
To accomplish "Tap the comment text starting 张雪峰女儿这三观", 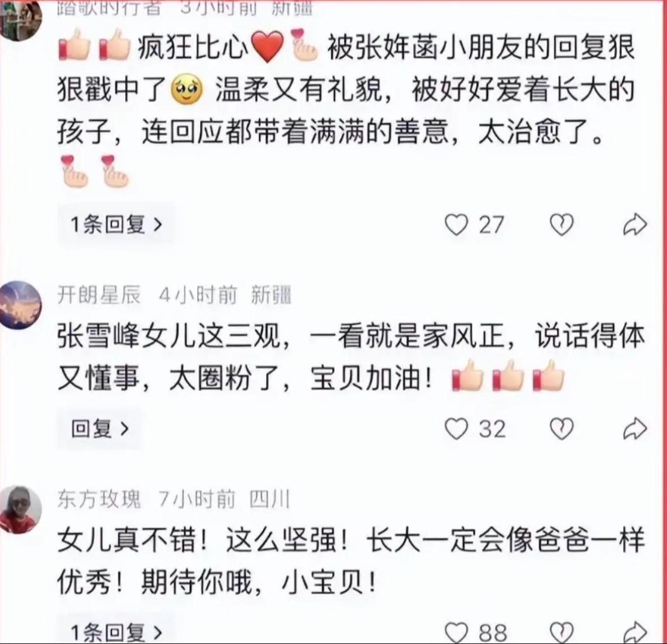I will point(352,357).
